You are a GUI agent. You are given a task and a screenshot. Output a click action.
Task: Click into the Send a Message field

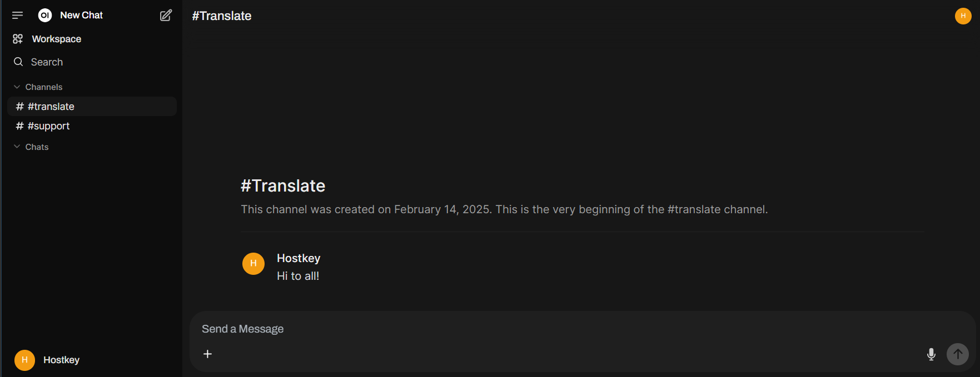(x=556, y=329)
